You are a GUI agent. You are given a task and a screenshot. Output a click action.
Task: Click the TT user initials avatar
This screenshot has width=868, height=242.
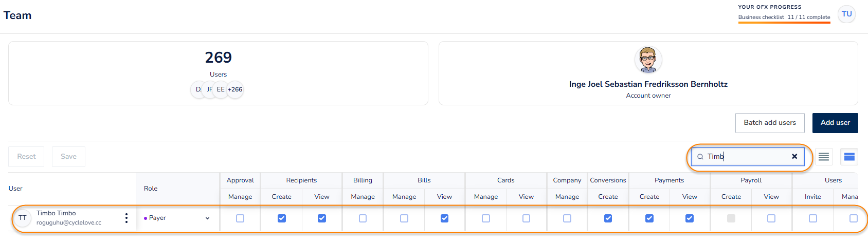pos(23,218)
